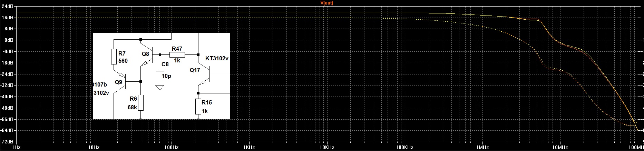Click the 10Hz frequency axis label
Screen dimensions: 644x151
[94, 148]
